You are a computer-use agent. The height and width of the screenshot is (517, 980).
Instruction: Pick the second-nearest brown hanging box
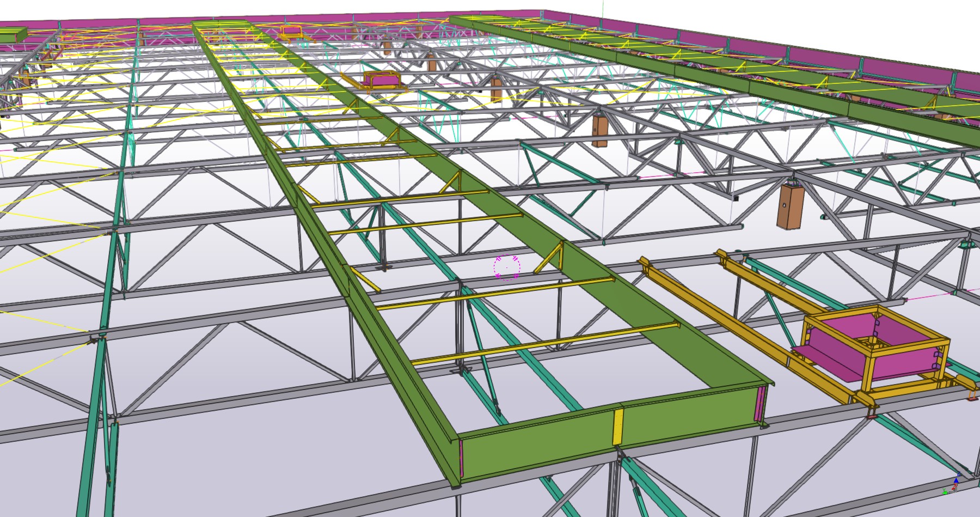coord(599,131)
